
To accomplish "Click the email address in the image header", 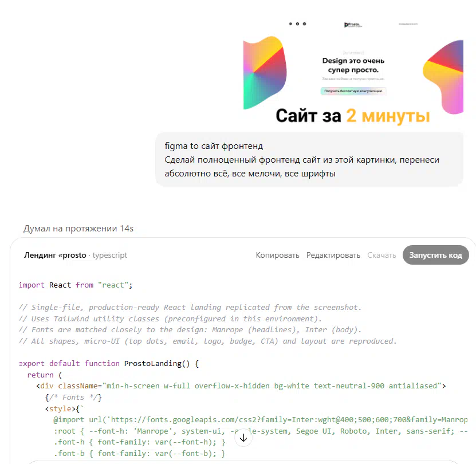I will pos(408,24).
